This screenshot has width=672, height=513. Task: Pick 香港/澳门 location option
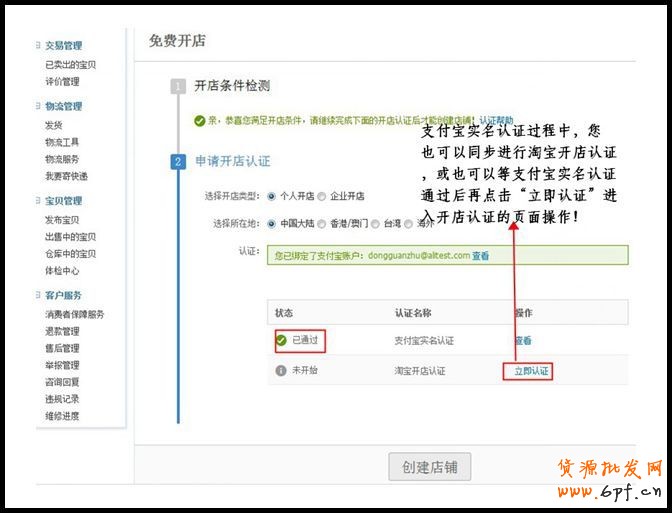tap(322, 224)
